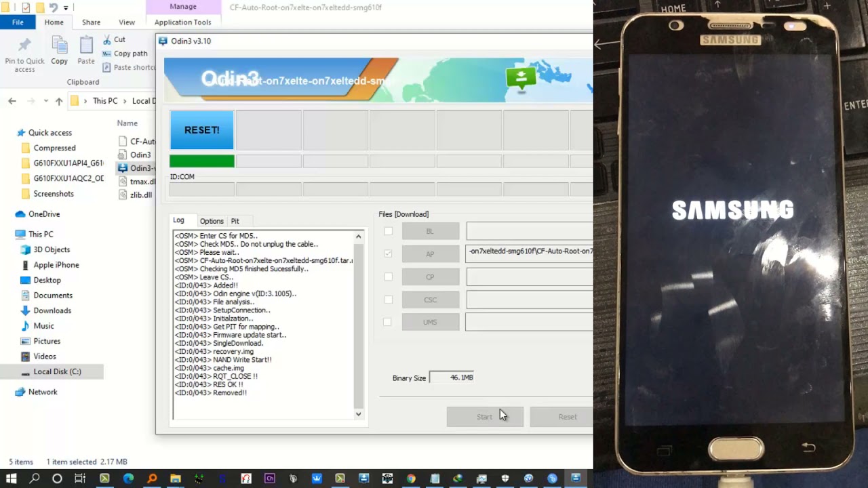Launch Microsoft Edge from taskbar
868x488 pixels.
pyautogui.click(x=128, y=479)
